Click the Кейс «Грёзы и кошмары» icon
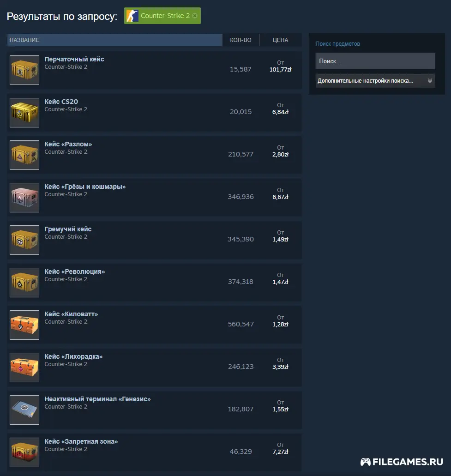The image size is (451, 476). click(24, 198)
